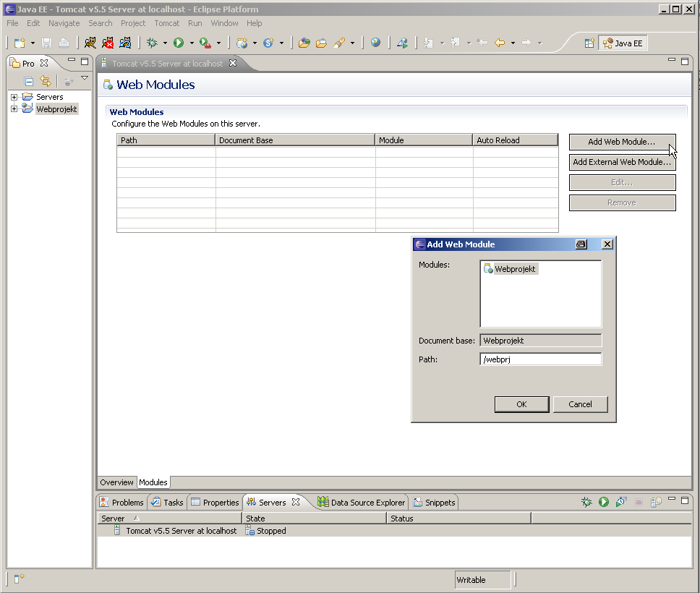Viewport: 700px width, 593px height.
Task: Click the Search flashlight icon
Action: (x=339, y=43)
